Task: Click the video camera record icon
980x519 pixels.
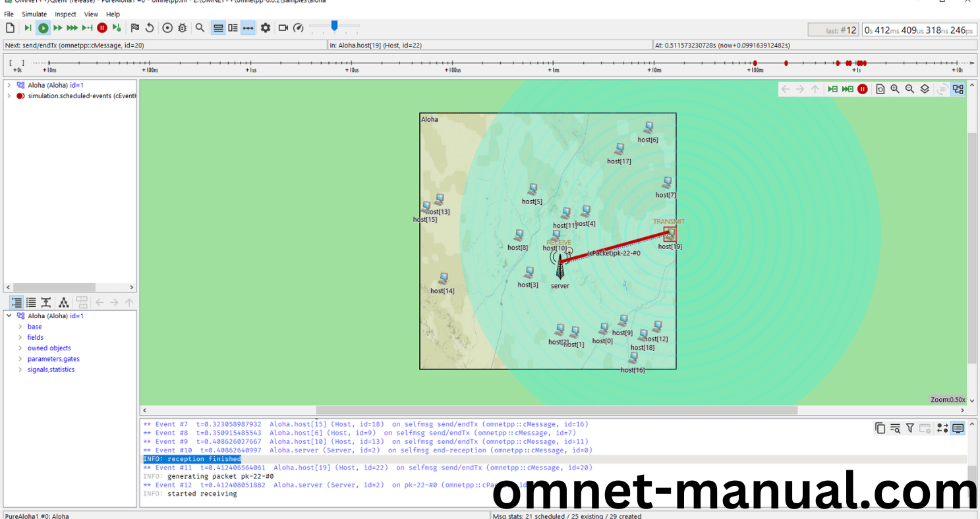Action: [283, 28]
